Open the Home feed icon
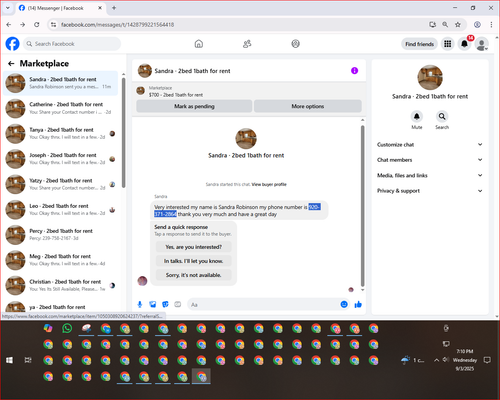The image size is (500, 400). [x=199, y=44]
